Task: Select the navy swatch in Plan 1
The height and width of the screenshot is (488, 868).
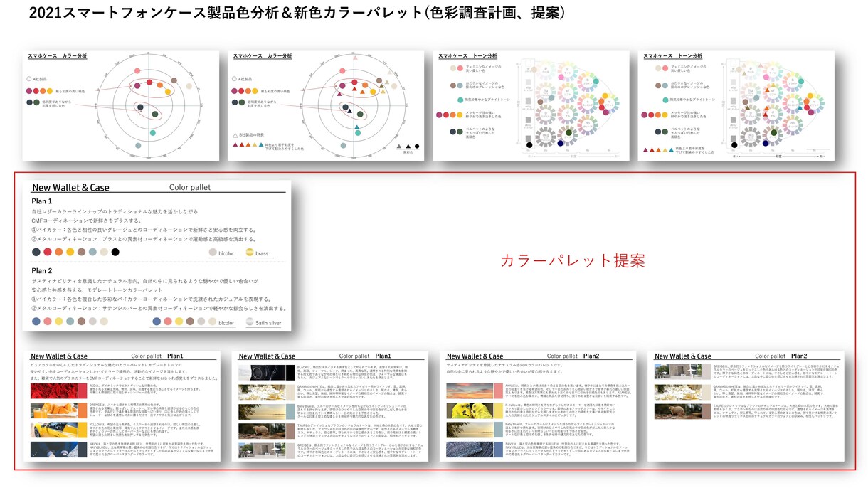Action: tap(36, 252)
